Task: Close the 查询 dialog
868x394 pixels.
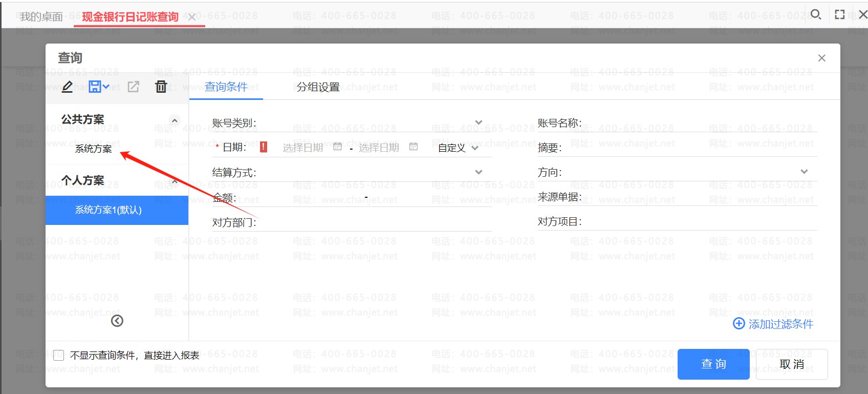Action: pos(822,58)
